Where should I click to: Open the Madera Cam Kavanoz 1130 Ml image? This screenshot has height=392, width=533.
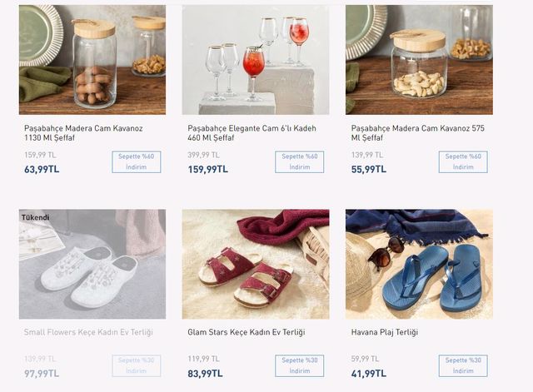92,60
